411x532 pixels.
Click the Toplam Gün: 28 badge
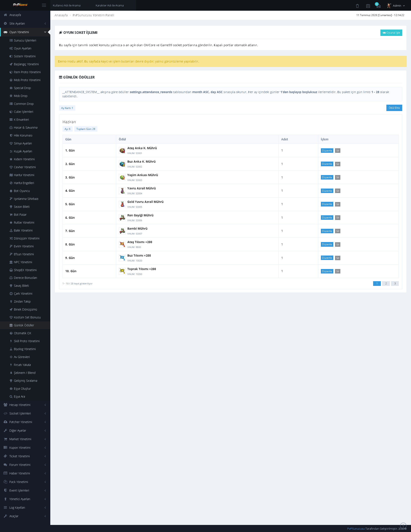(x=86, y=129)
